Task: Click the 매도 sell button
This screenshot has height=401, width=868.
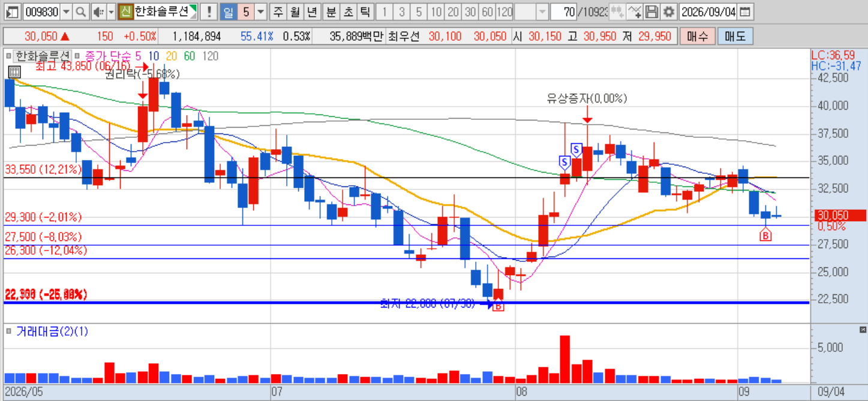Action: tap(735, 36)
